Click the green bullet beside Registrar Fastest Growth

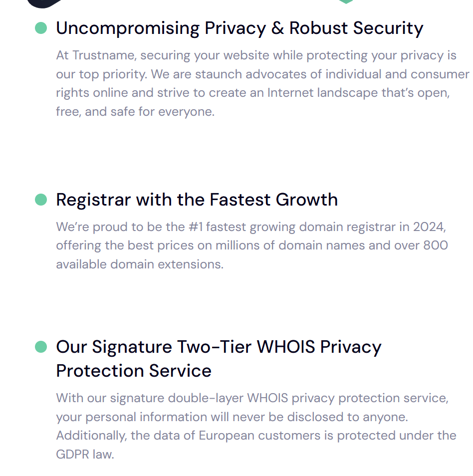pos(41,200)
